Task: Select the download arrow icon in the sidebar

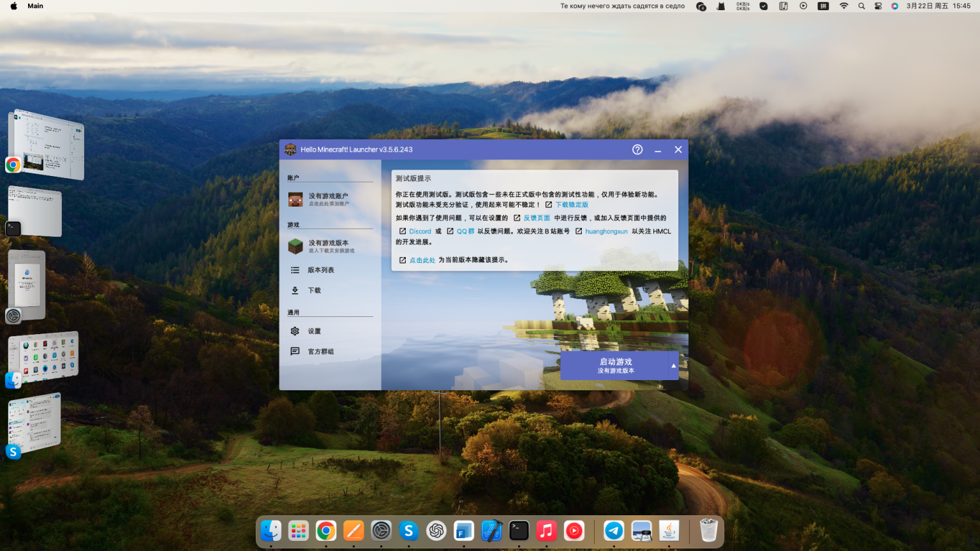Action: click(x=295, y=290)
